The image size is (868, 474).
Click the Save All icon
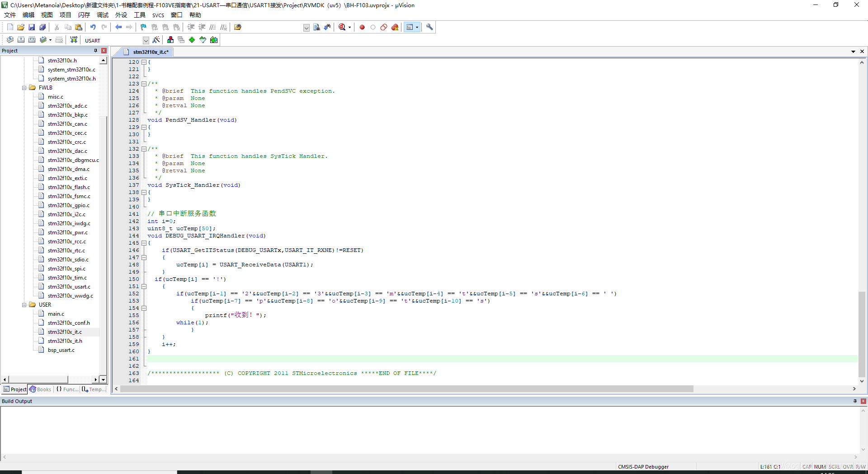point(42,27)
